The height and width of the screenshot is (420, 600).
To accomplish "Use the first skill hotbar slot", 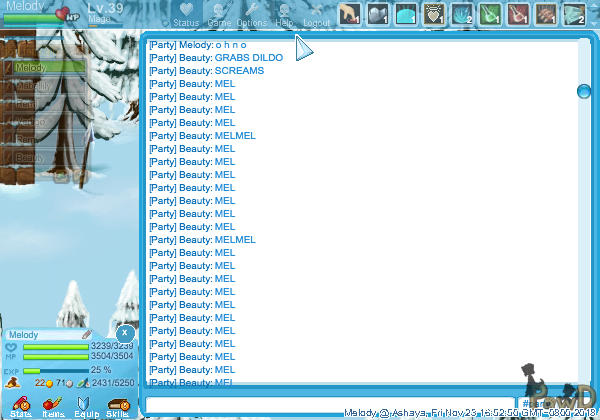I will point(348,13).
